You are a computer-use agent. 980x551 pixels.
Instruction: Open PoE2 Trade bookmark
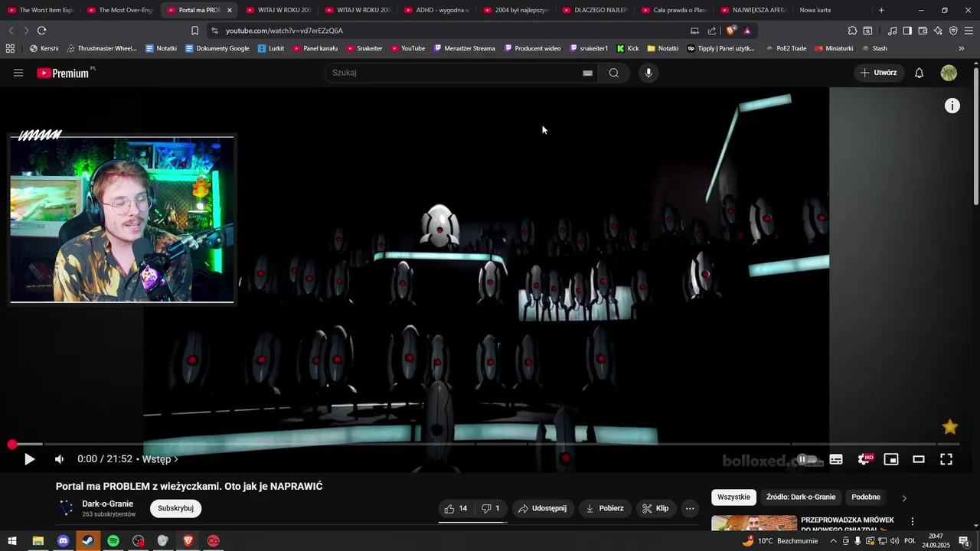coord(786,48)
